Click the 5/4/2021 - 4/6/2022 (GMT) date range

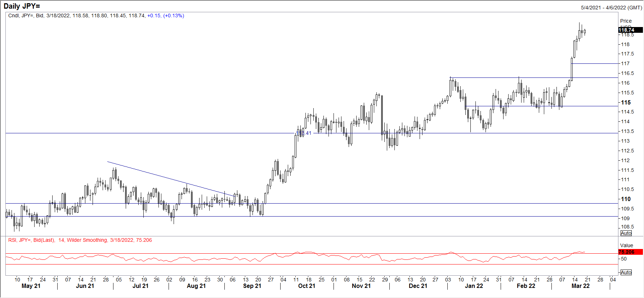[x=612, y=8]
